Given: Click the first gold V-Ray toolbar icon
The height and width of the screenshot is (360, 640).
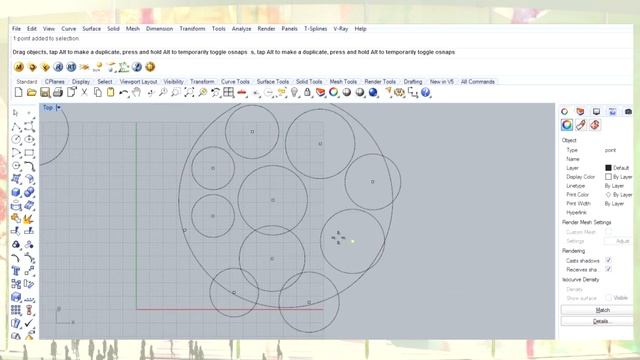Looking at the screenshot, I should coord(19,67).
